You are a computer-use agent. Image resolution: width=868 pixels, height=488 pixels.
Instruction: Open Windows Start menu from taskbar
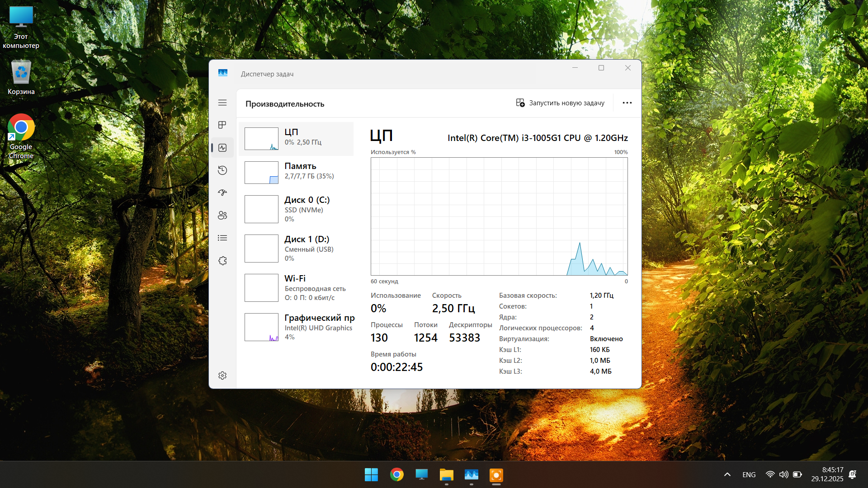(x=371, y=475)
